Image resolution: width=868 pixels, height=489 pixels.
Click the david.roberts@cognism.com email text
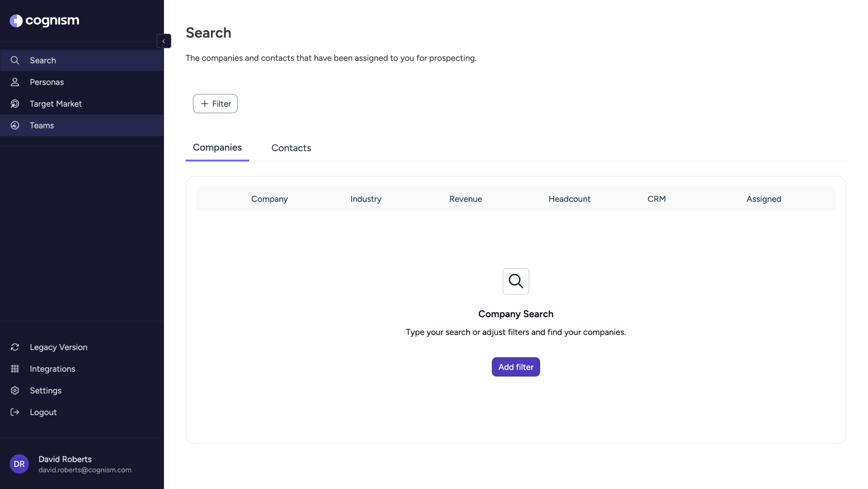[85, 470]
